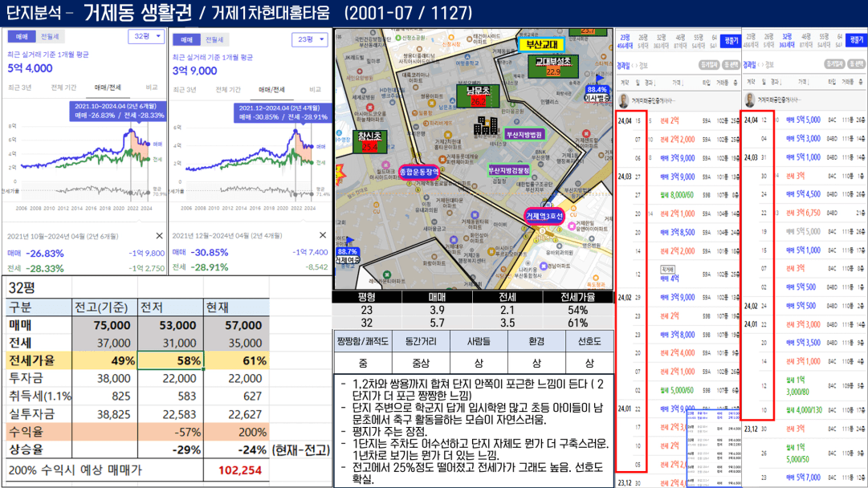Switch to 정보 view in the 32평 transaction list
The height and width of the screenshot is (488, 868).
click(769, 65)
